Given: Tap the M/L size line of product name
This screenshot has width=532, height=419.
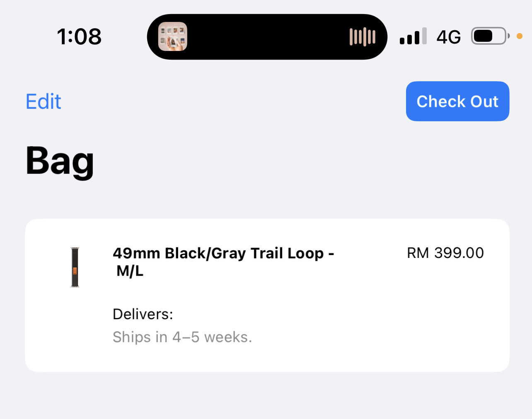Looking at the screenshot, I should click(x=130, y=271).
